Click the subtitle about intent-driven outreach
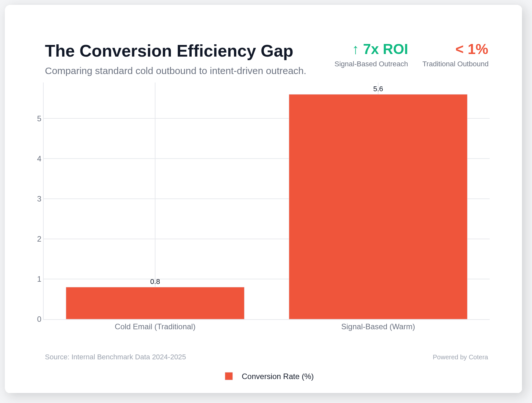Viewport: 532px width, 403px height. coord(175,71)
